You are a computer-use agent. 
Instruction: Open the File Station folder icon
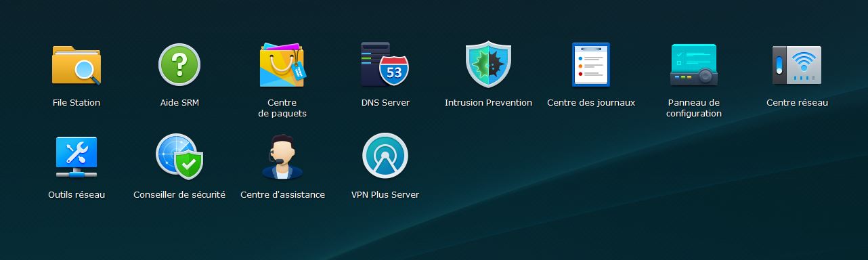[x=77, y=65]
